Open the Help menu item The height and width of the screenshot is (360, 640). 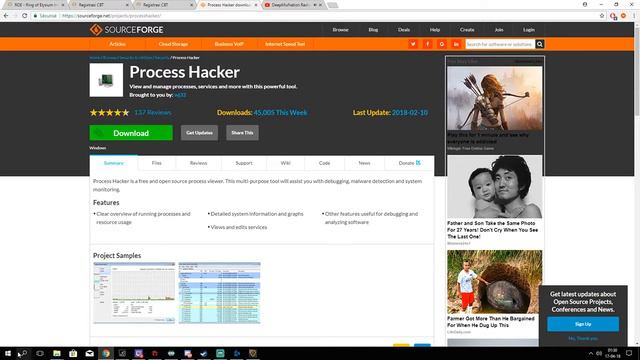pyautogui.click(x=435, y=30)
